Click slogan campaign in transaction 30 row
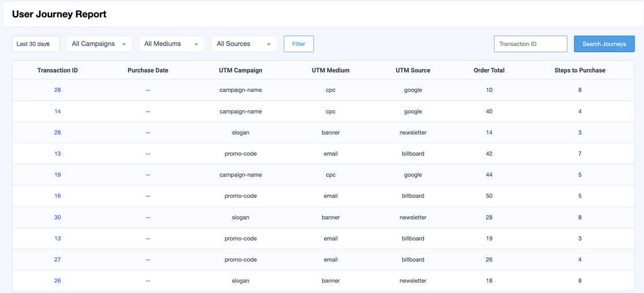The image size is (644, 293). coord(241,217)
